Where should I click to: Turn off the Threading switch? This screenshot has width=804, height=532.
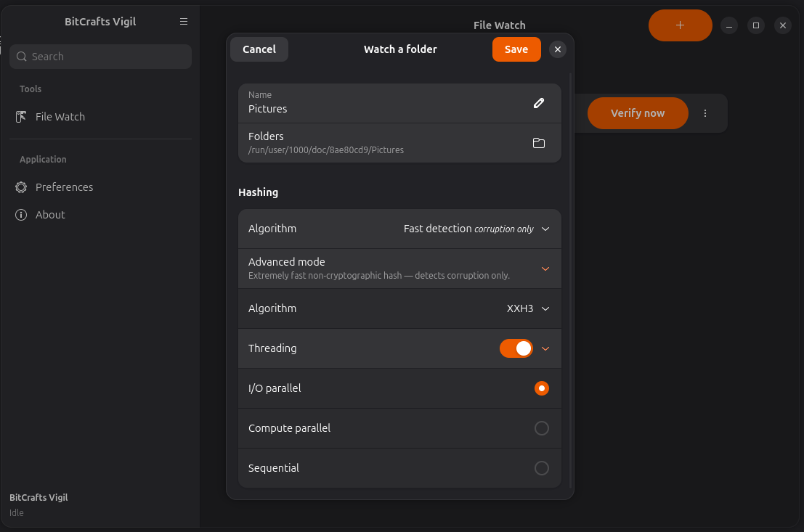pos(516,348)
